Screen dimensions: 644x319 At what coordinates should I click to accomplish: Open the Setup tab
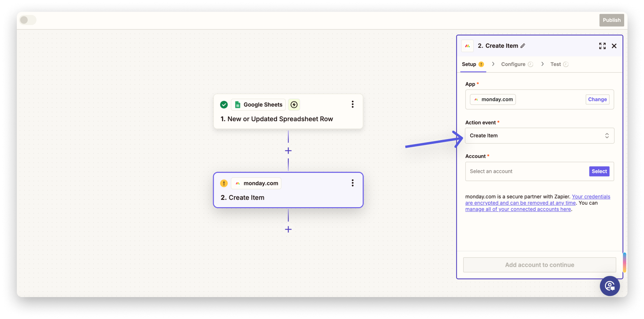[473, 64]
